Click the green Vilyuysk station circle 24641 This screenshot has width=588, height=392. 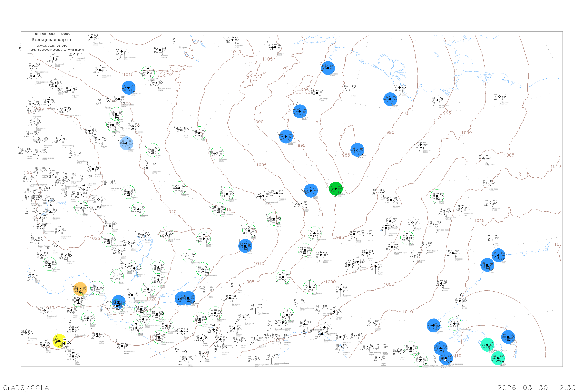pos(336,189)
